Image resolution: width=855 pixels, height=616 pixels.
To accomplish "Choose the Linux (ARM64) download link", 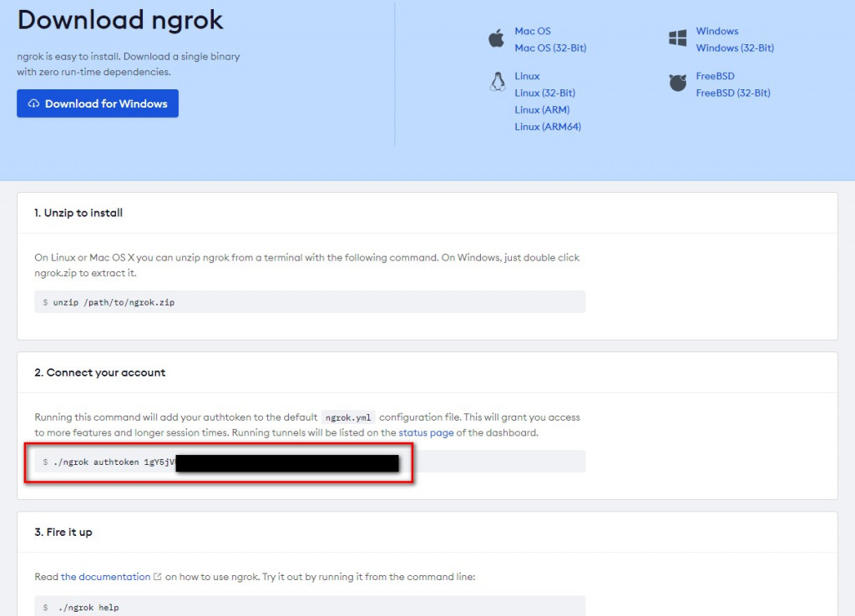I will pos(548,127).
